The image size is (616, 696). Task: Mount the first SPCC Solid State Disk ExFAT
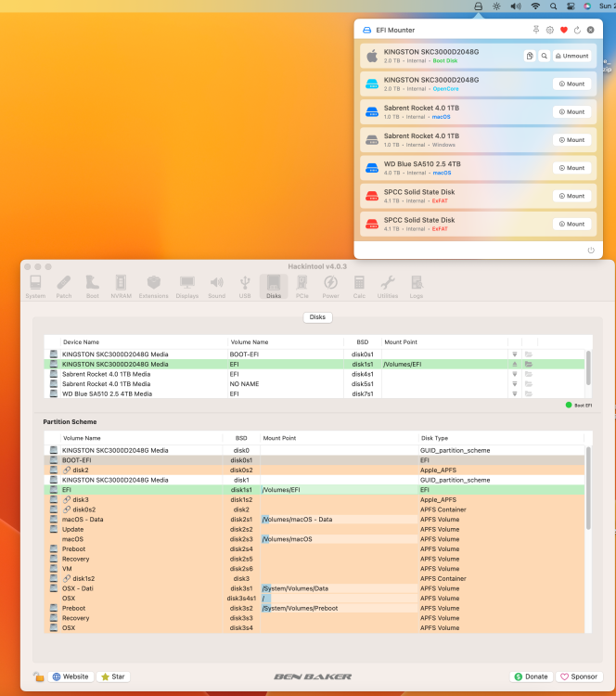tap(572, 196)
